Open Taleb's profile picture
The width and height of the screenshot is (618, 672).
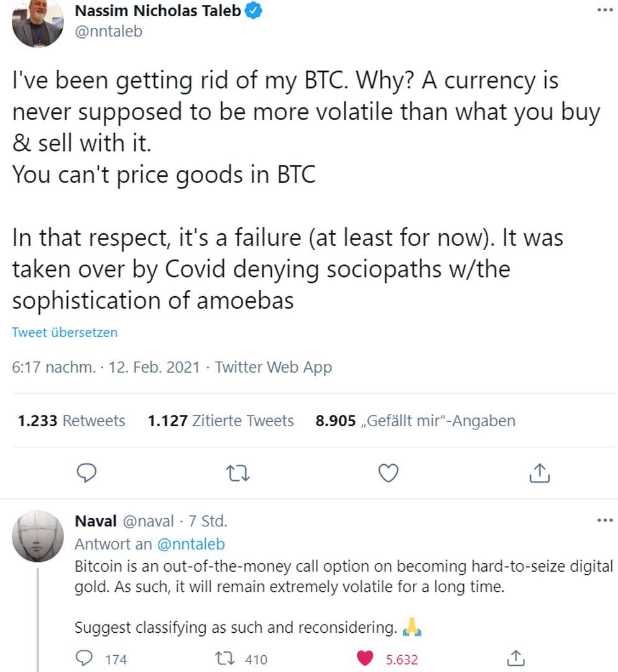click(38, 22)
